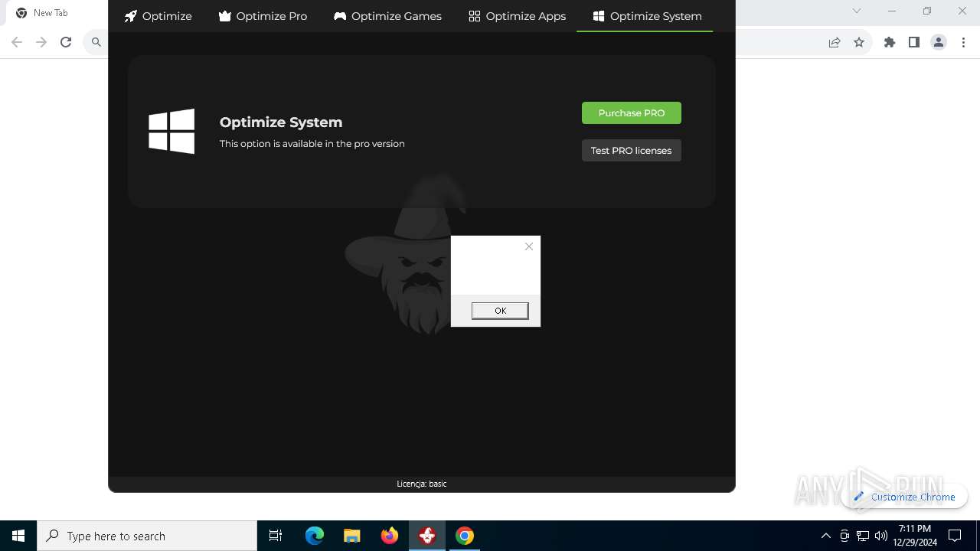Reload the Chrome page

click(66, 42)
